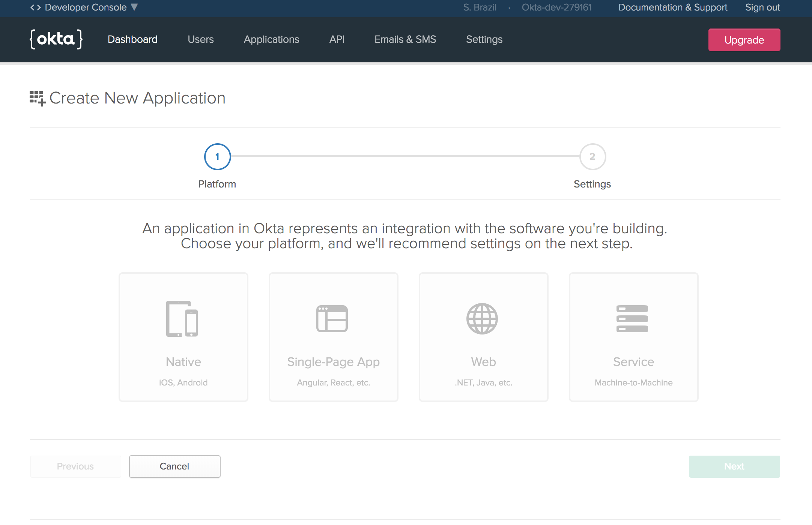Image resolution: width=812 pixels, height=525 pixels.
Task: Open Documentation & Support link
Action: 673,7
